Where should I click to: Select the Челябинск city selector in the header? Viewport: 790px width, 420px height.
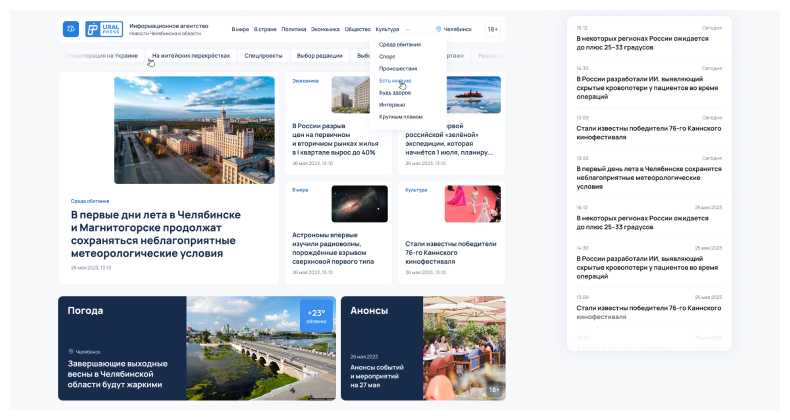pyautogui.click(x=454, y=29)
